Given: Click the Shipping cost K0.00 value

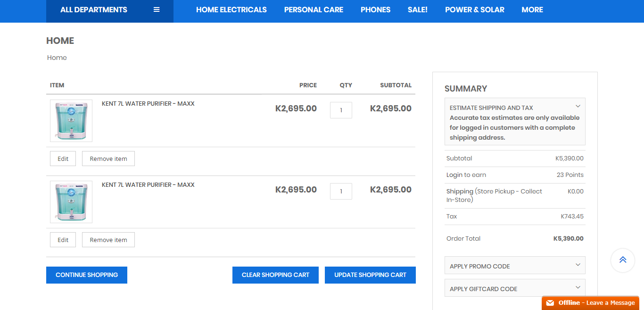Looking at the screenshot, I should click(x=576, y=192).
